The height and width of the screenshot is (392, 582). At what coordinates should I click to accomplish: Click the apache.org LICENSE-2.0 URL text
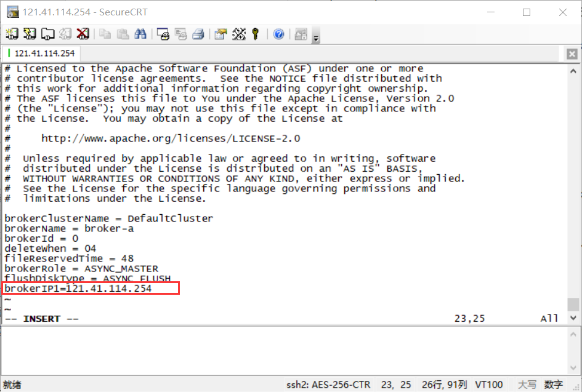pos(171,138)
